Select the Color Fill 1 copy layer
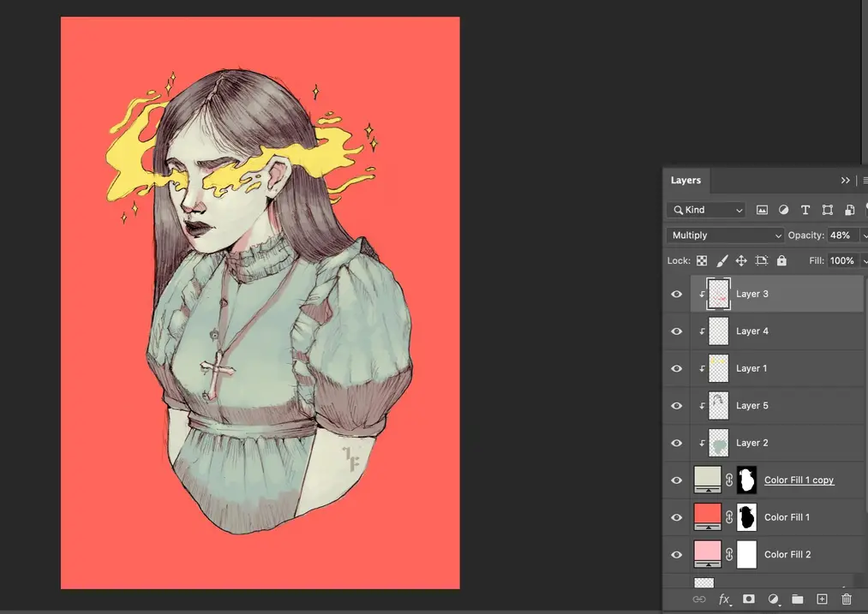 [x=799, y=480]
